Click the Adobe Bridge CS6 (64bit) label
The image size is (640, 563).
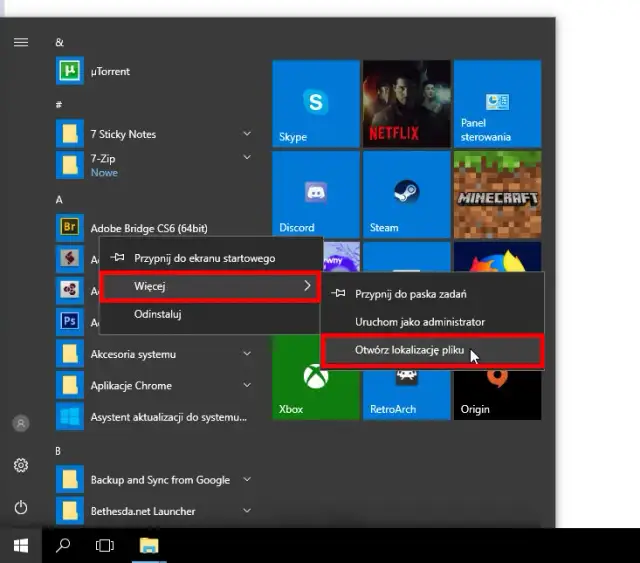tap(149, 228)
